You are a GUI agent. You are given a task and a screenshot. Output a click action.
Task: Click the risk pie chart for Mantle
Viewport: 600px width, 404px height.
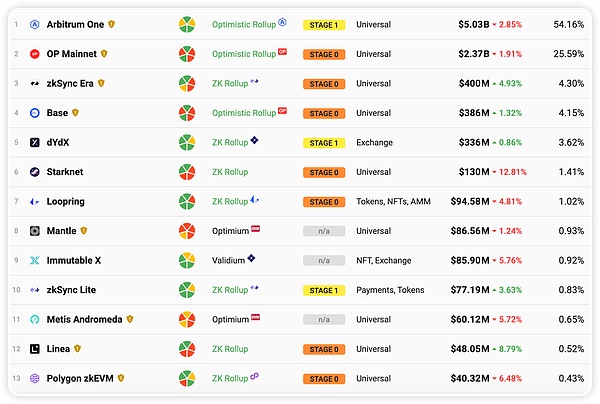pos(186,231)
